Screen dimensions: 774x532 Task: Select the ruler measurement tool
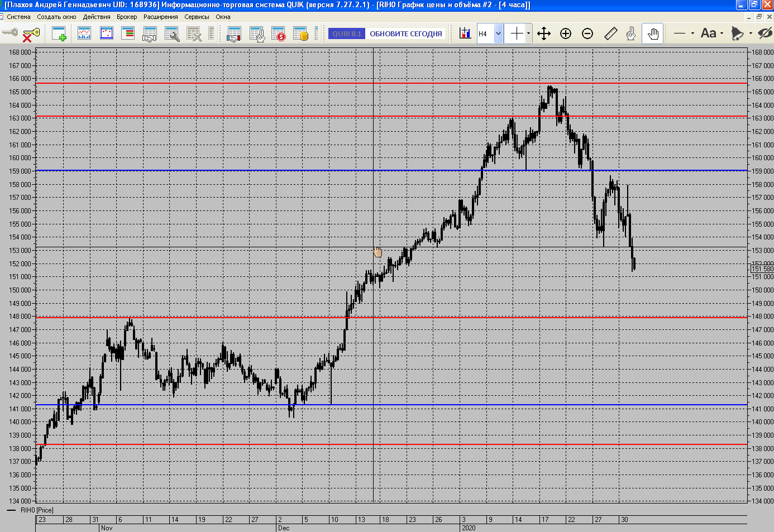coord(610,33)
